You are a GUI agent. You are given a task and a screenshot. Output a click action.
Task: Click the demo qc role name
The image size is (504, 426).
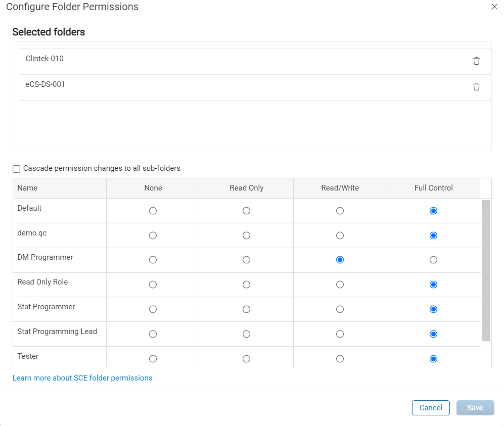coord(32,233)
